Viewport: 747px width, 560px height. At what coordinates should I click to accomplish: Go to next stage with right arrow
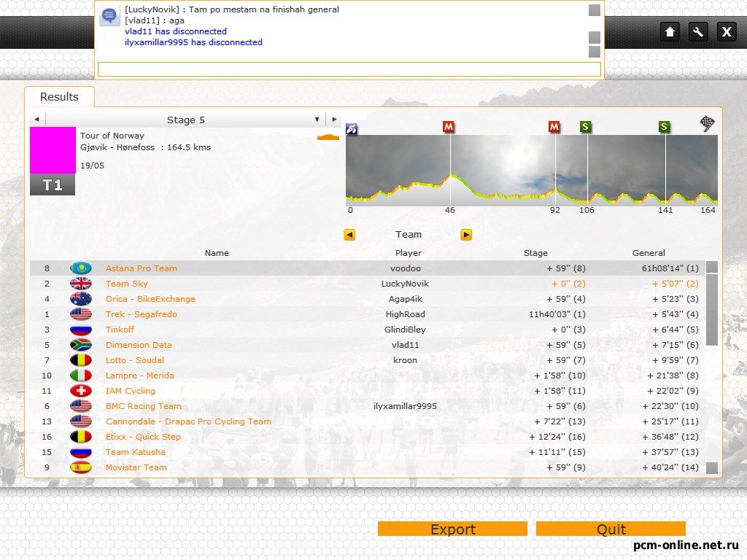point(334,120)
